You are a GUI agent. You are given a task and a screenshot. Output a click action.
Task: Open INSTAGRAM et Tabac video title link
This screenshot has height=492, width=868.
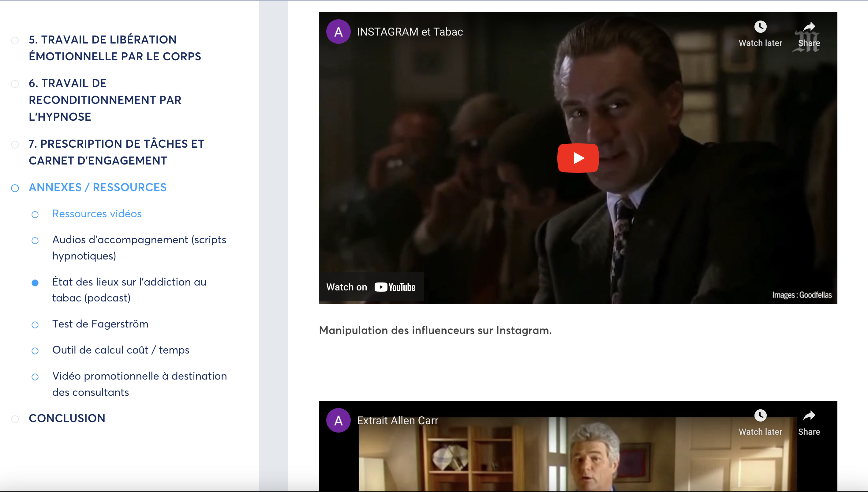click(x=410, y=32)
